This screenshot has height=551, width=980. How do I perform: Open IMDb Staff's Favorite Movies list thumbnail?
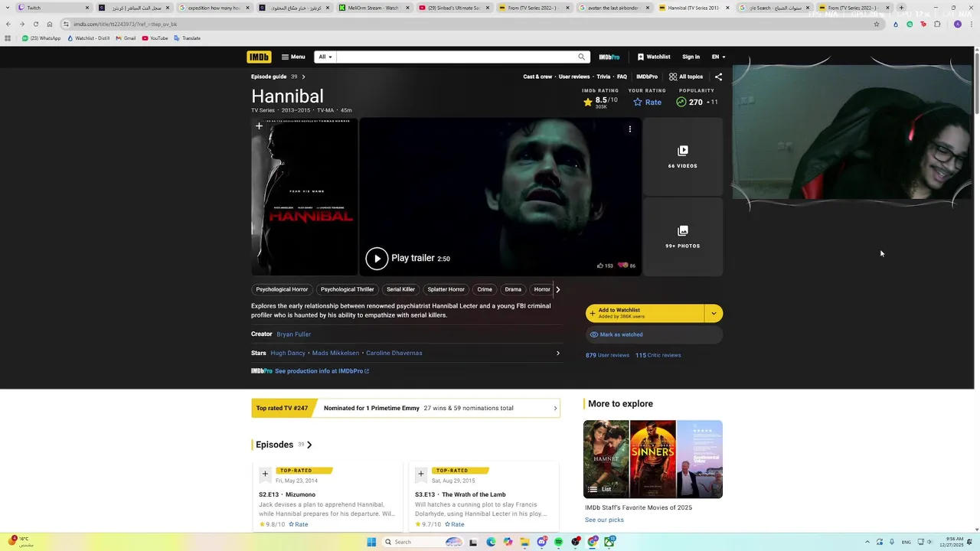653,459
